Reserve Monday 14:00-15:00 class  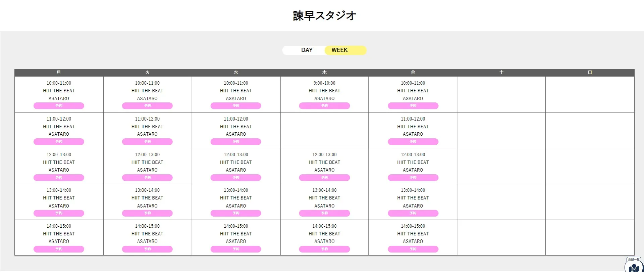58,249
